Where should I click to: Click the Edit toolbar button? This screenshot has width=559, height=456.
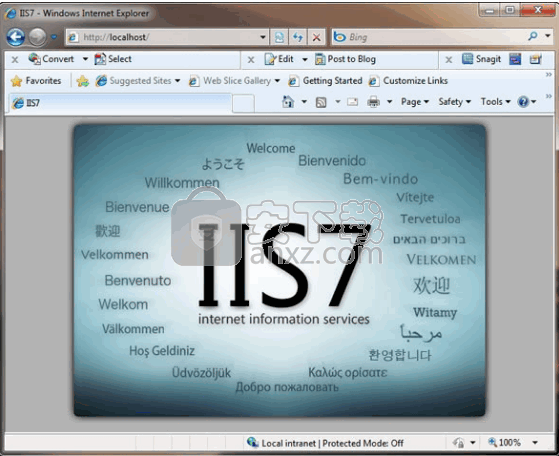[x=279, y=59]
